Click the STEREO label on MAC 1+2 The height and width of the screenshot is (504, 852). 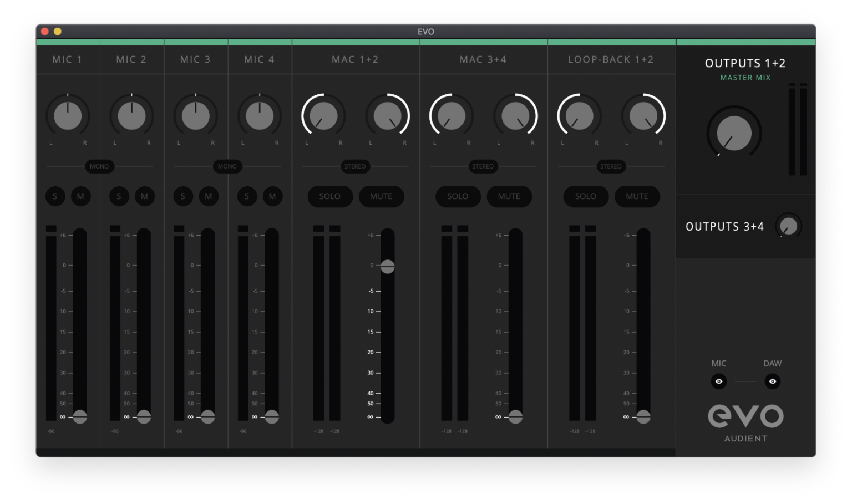[355, 166]
